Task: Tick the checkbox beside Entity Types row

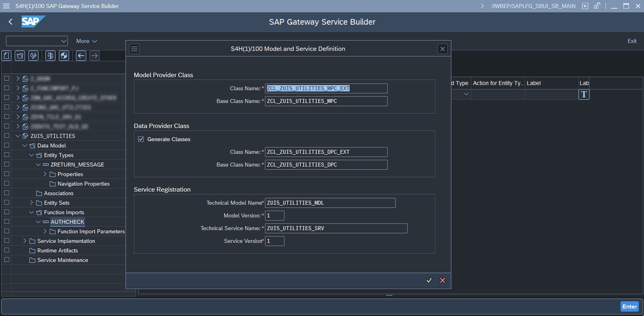Action: 6,155
